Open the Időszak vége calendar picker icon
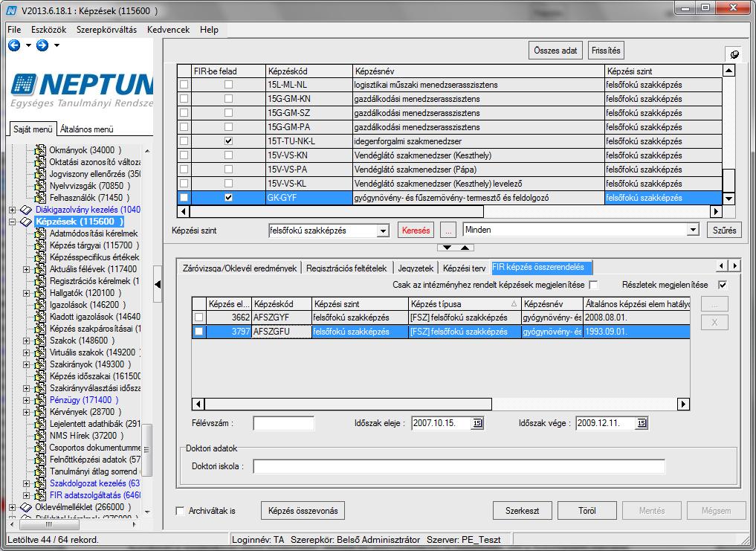 642,423
